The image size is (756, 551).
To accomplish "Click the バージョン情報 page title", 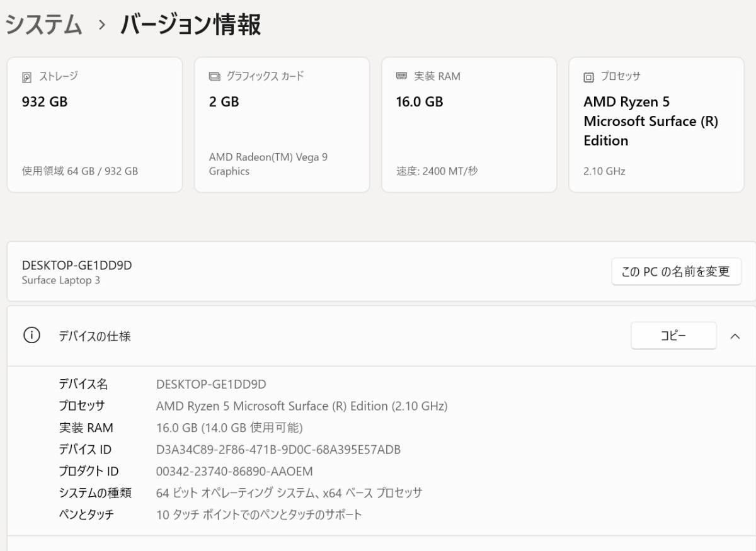I will (190, 25).
